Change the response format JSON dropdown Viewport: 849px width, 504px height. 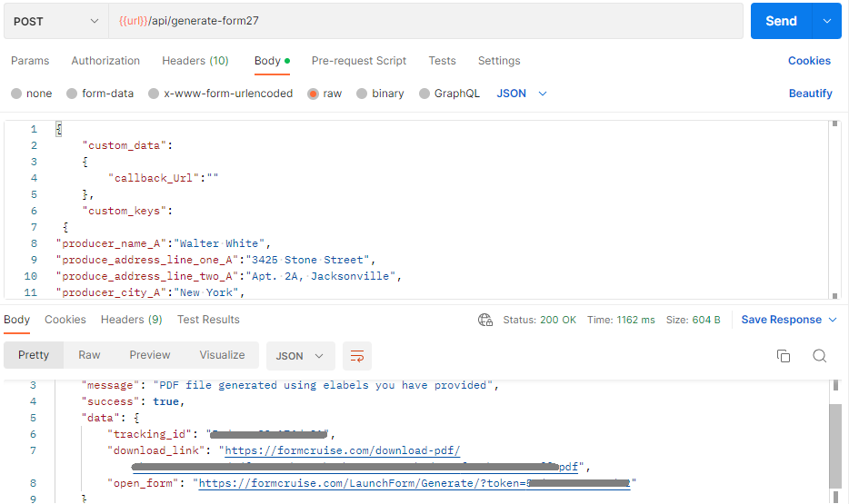[x=300, y=356]
